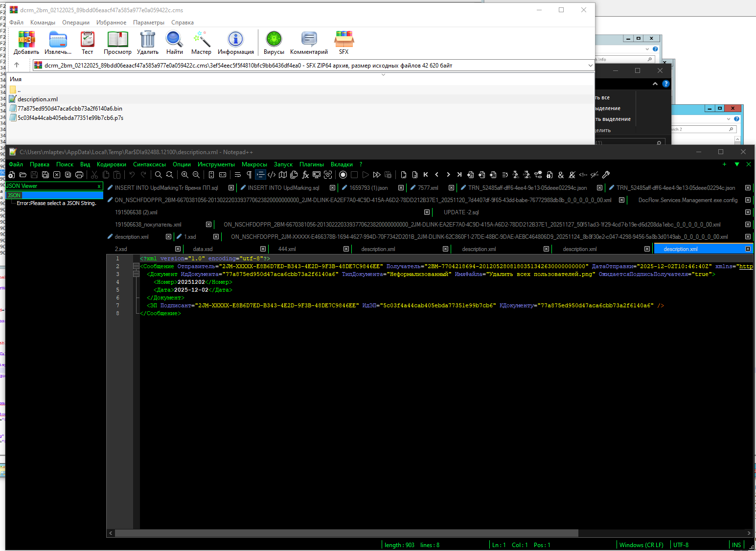Launch the Мастер wizard in WinRAR
The image size is (756, 551).
(x=201, y=43)
